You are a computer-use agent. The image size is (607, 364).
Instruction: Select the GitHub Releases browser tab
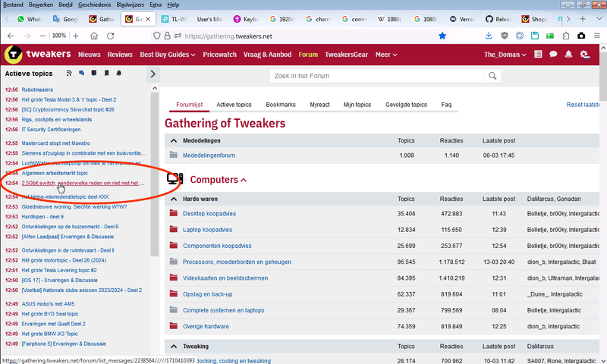click(498, 19)
